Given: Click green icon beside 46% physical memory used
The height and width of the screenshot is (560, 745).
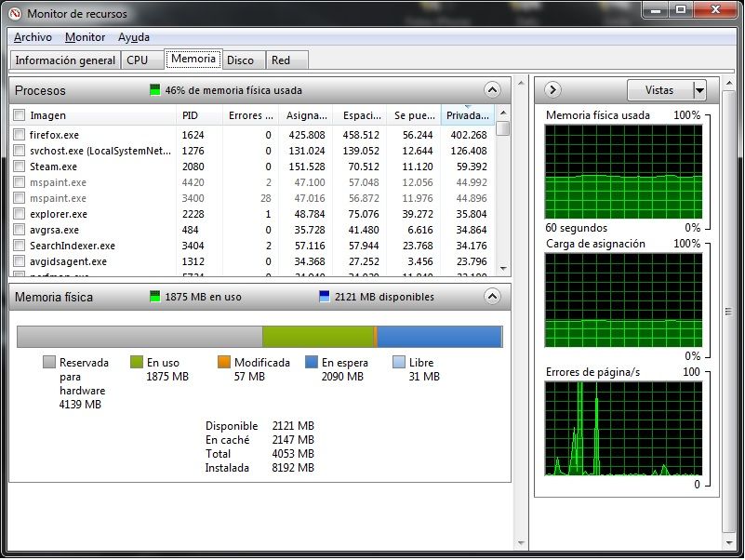Looking at the screenshot, I should tap(155, 90).
